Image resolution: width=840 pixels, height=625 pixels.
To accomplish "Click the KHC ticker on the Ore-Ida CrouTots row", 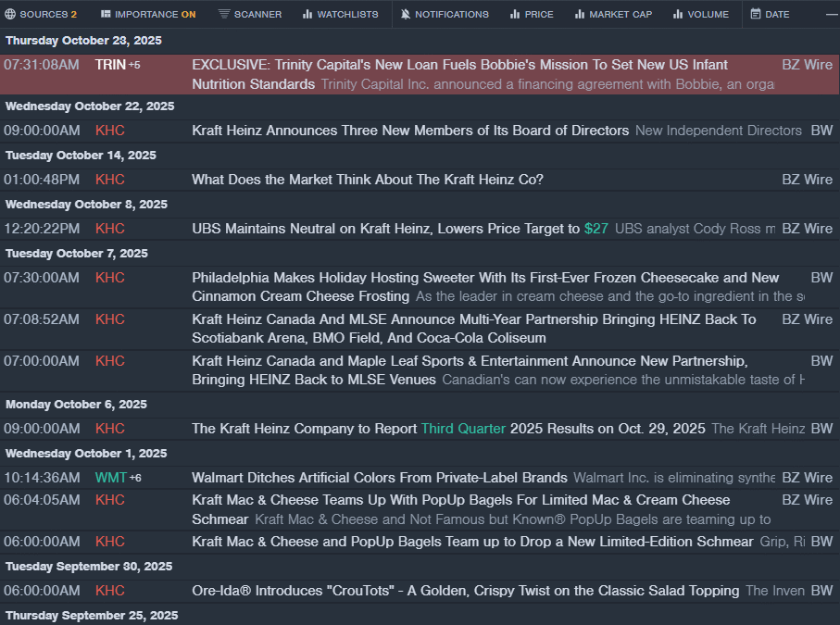I will point(109,591).
